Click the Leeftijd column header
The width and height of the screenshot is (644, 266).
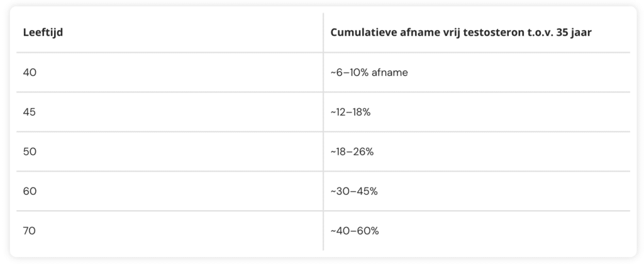pyautogui.click(x=43, y=33)
